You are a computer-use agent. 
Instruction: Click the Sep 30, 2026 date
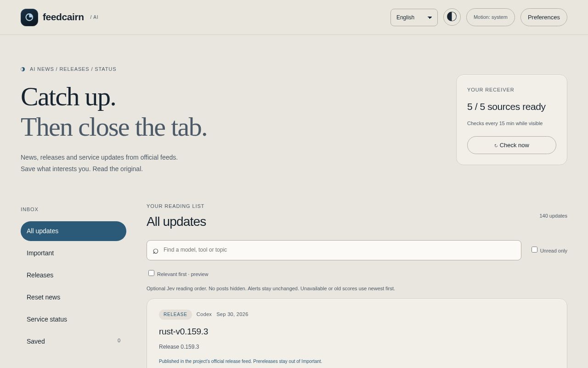(x=232, y=315)
